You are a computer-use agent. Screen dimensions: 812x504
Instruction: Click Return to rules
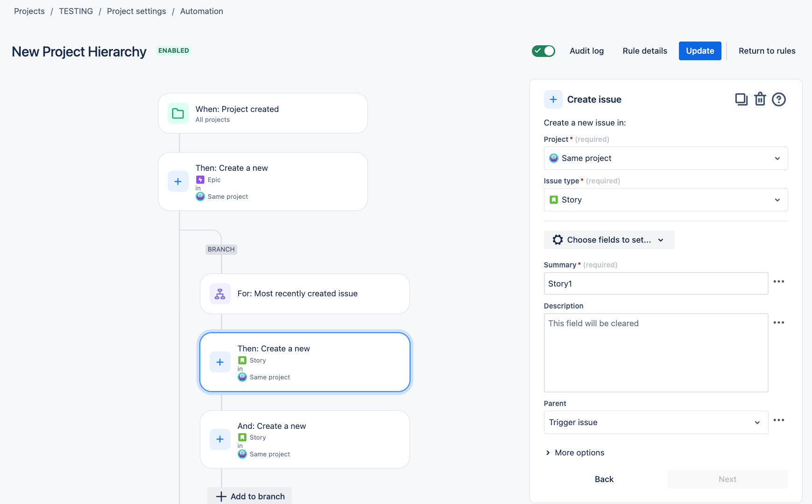pyautogui.click(x=767, y=50)
